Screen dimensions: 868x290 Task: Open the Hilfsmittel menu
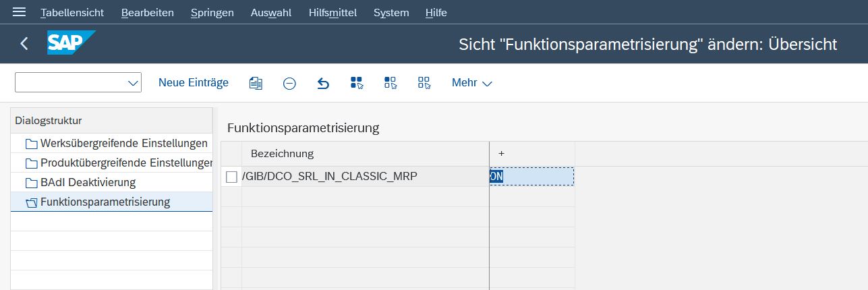(332, 13)
